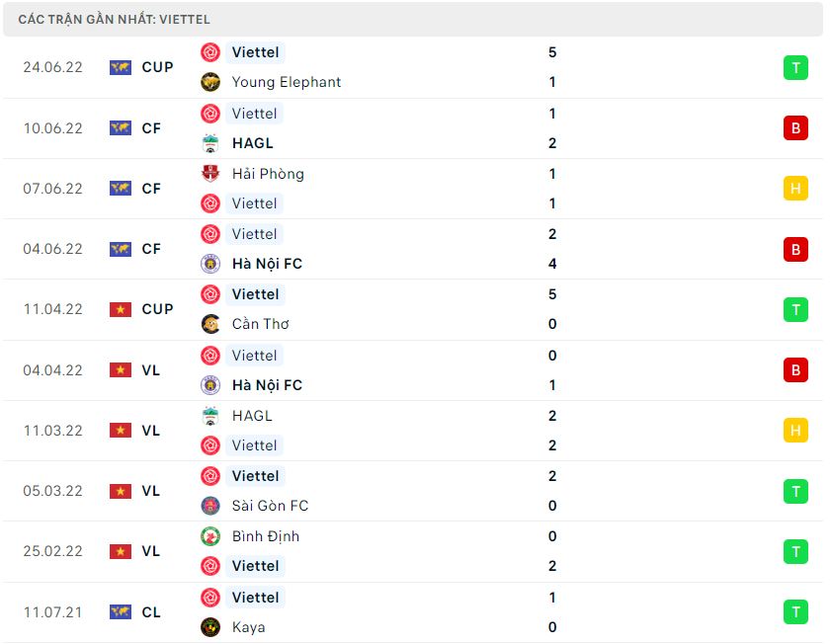The image size is (830, 644).
Task: Click the AFC flag icon for 24.06.22 CUP
Action: (x=121, y=68)
